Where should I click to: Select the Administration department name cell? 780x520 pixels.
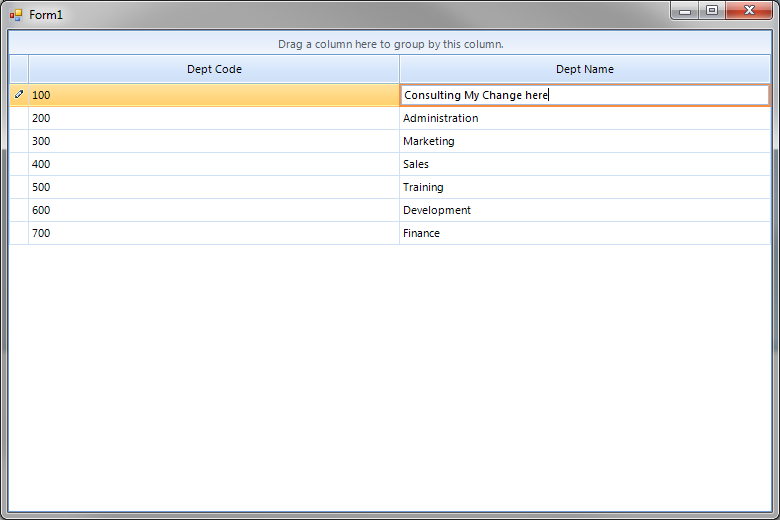585,118
